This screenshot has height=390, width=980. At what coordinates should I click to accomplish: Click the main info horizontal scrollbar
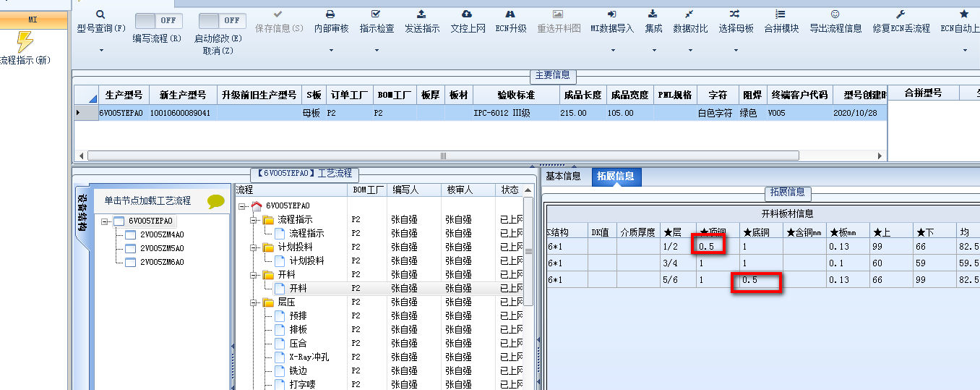tap(443, 156)
